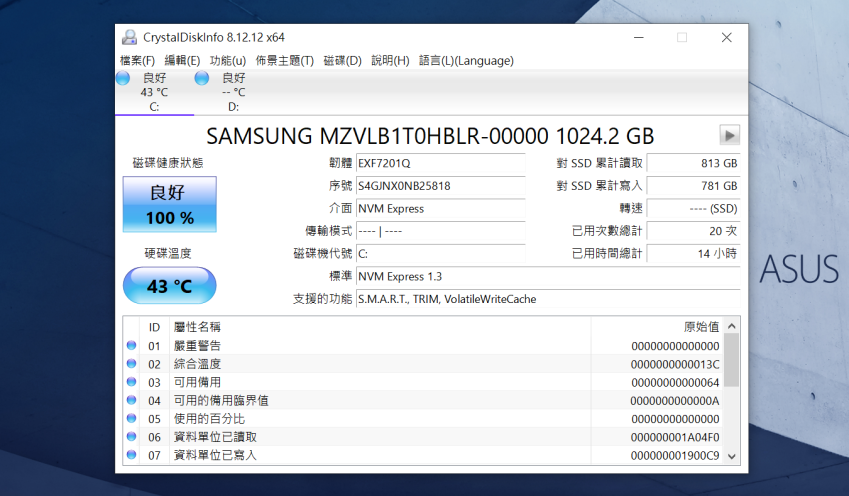Open the 佈景主題(T) menu
This screenshot has height=496, width=849.
coord(284,61)
